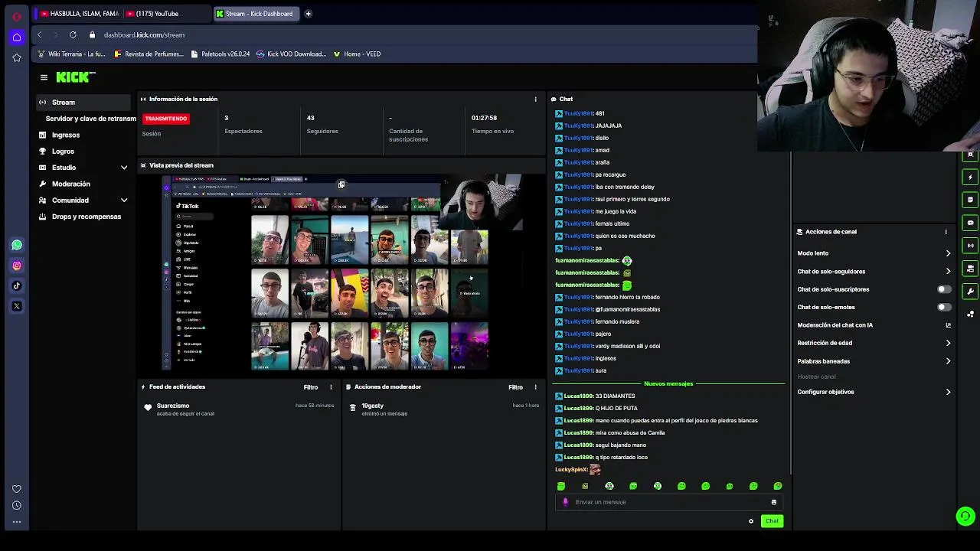Open Moderación del chat con IA
The height and width of the screenshot is (551, 980).
click(x=874, y=325)
